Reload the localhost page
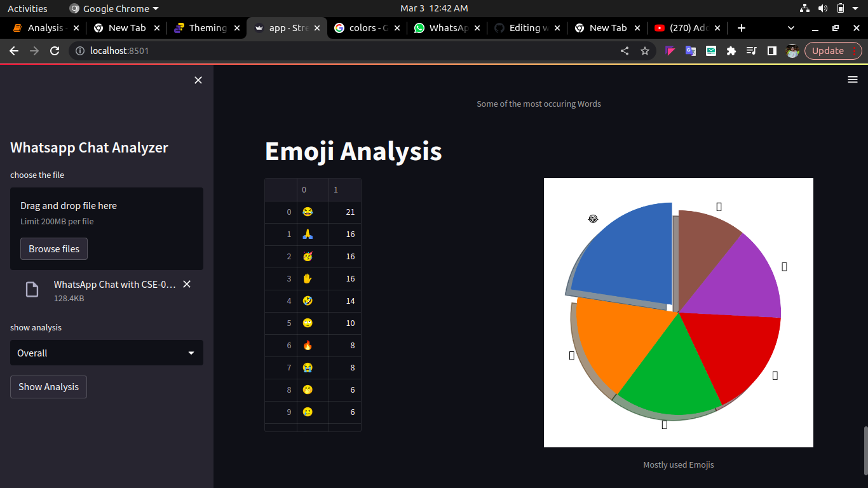868x488 pixels. [54, 50]
